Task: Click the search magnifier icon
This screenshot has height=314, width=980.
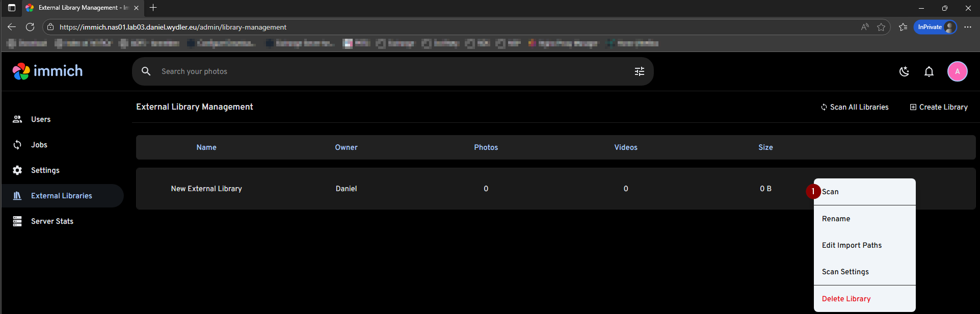Action: [x=146, y=71]
